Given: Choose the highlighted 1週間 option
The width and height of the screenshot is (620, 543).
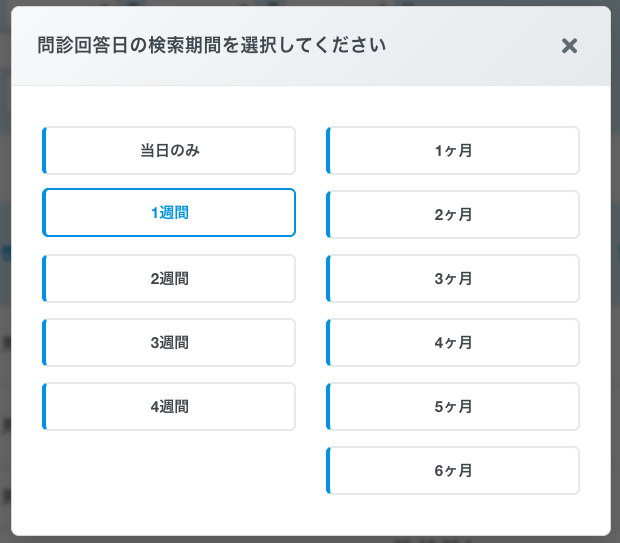Looking at the screenshot, I should pyautogui.click(x=169, y=213).
